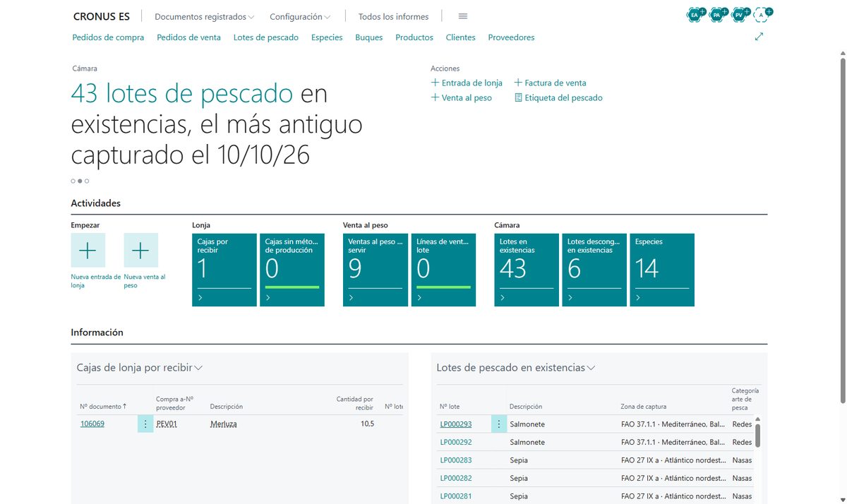847x504 pixels.
Task: Open lot LP000281 link
Action: click(x=456, y=496)
